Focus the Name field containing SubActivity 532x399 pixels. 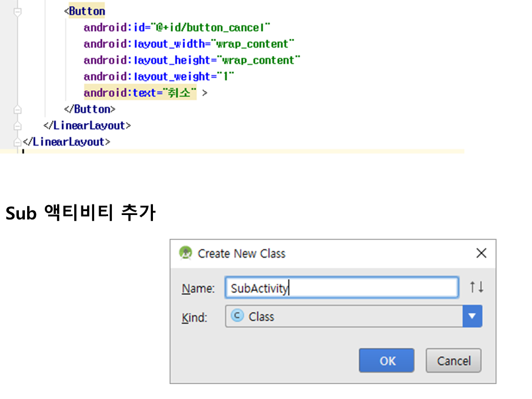341,288
